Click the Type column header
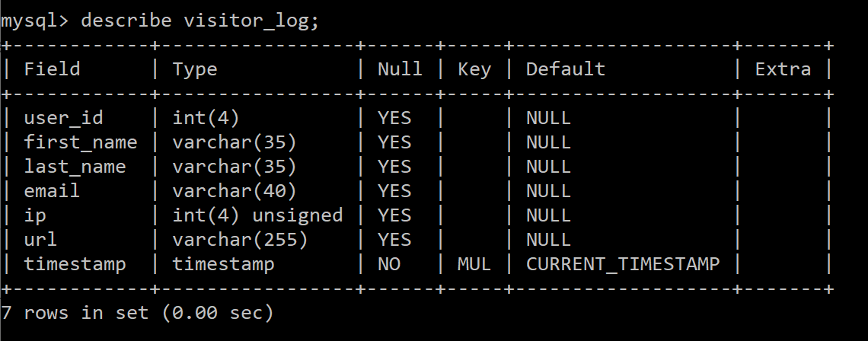The width and height of the screenshot is (868, 341). [x=195, y=69]
